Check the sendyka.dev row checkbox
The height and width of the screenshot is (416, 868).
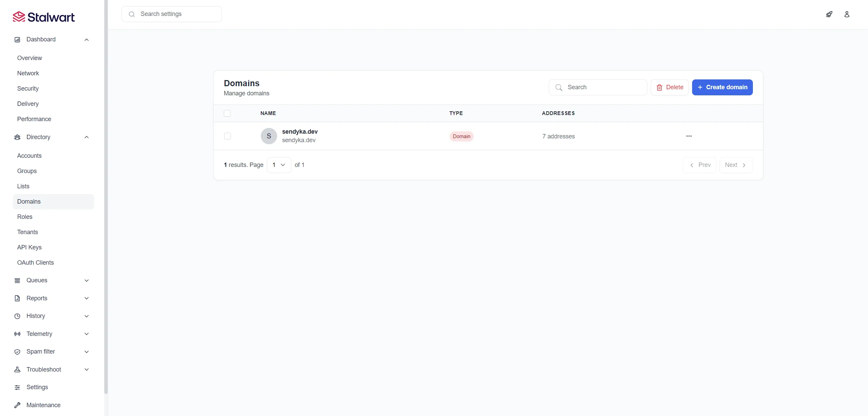pos(228,136)
